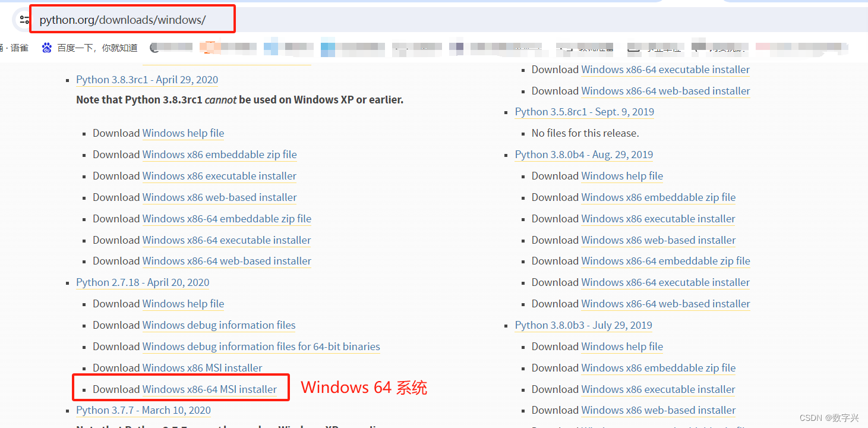Download Windows help file under Python 3.8.0b4
Viewport: 868px width, 428px height.
(622, 176)
